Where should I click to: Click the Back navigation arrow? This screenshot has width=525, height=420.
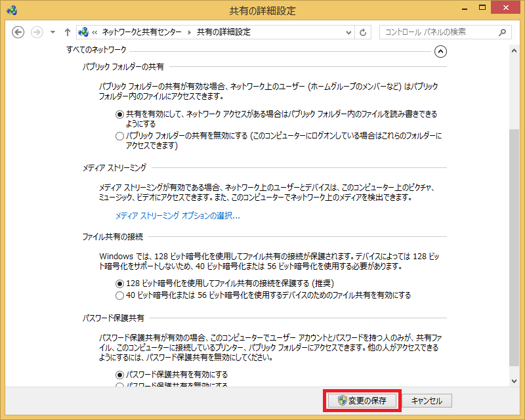click(x=18, y=32)
